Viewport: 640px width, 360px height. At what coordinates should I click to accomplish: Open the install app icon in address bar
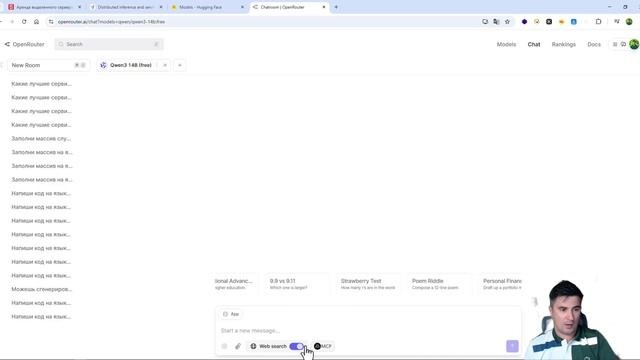pos(485,22)
